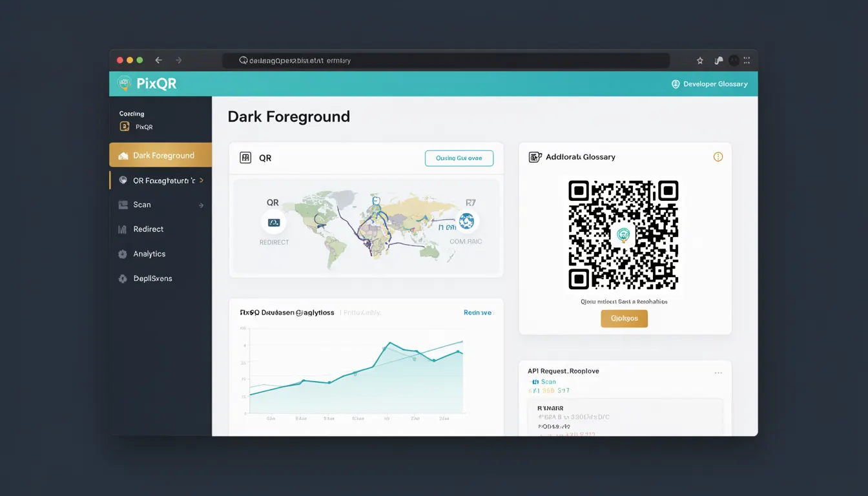
Task: Click the QR card header icon
Action: (x=245, y=158)
